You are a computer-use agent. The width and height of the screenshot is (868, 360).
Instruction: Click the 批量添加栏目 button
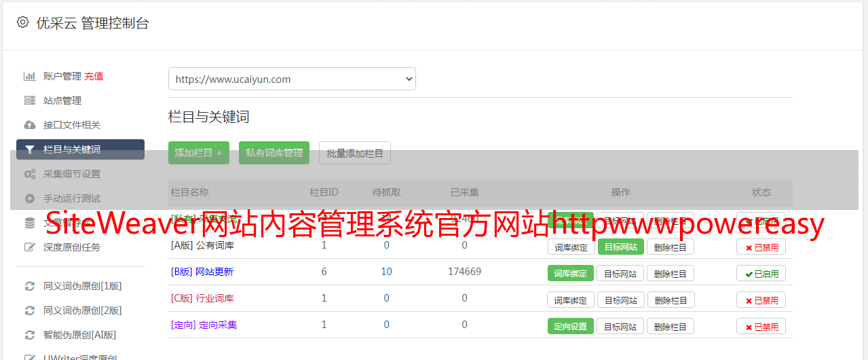click(355, 153)
